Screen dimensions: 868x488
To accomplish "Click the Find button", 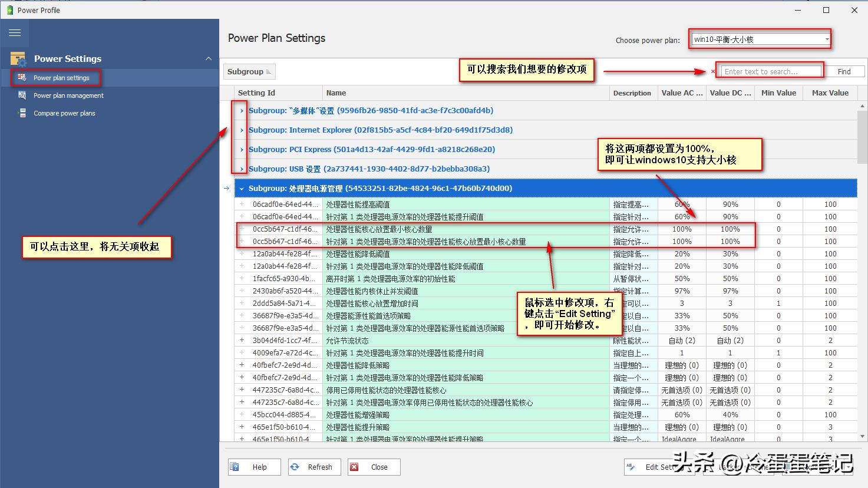I will tap(844, 71).
